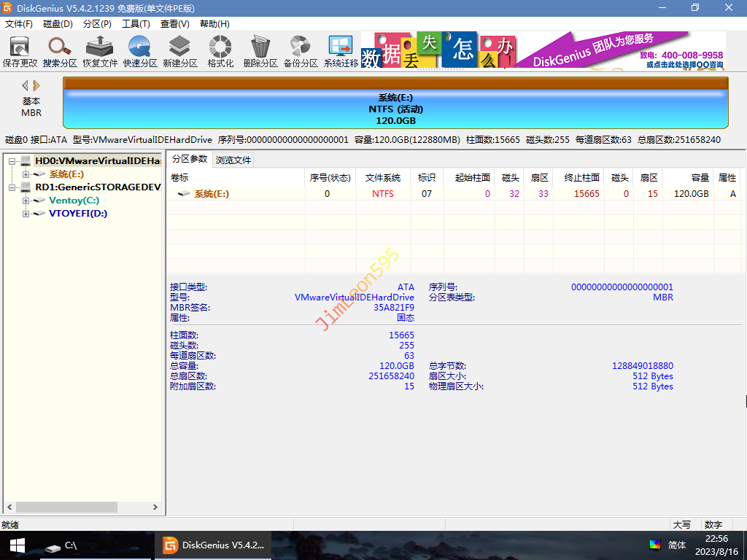747x560 pixels.
Task: Start the System Migration (系统迁移) tool
Action: coord(341,51)
